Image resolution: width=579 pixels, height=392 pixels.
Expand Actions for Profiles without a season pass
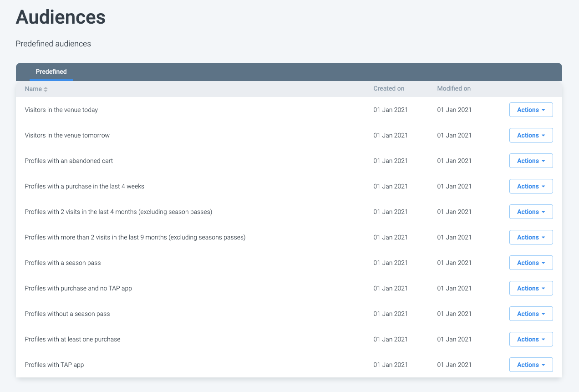(x=531, y=314)
